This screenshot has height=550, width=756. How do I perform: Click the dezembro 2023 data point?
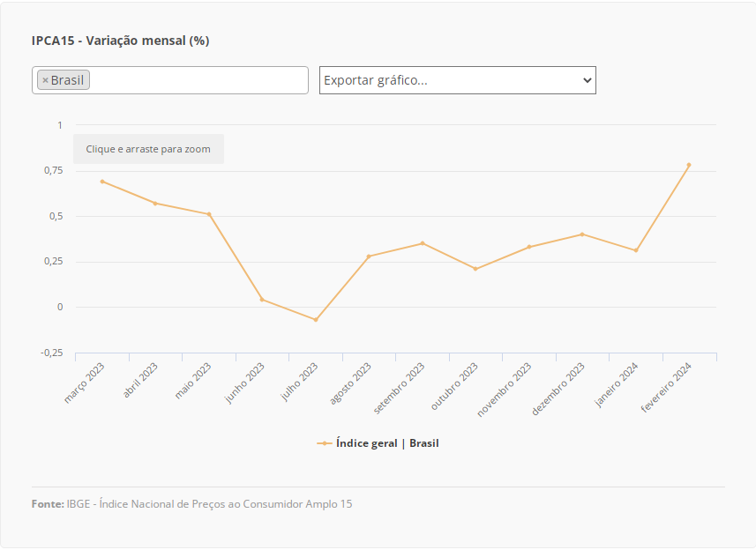click(x=582, y=234)
